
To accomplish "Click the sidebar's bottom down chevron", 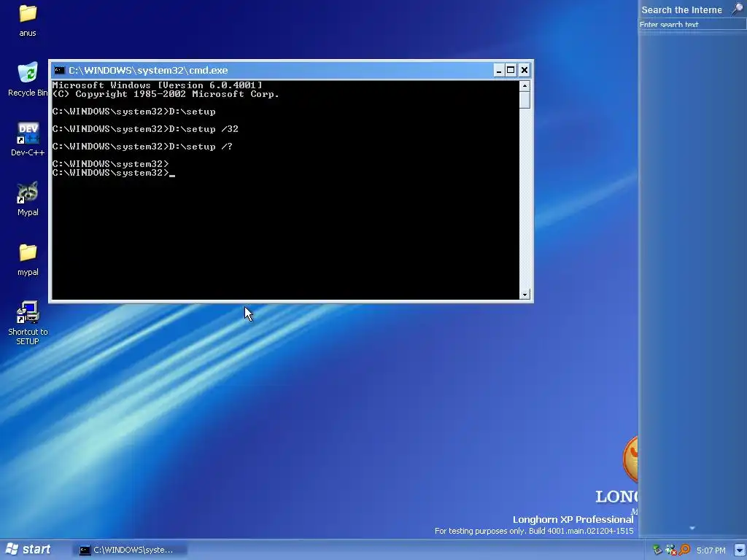I will pos(692,528).
